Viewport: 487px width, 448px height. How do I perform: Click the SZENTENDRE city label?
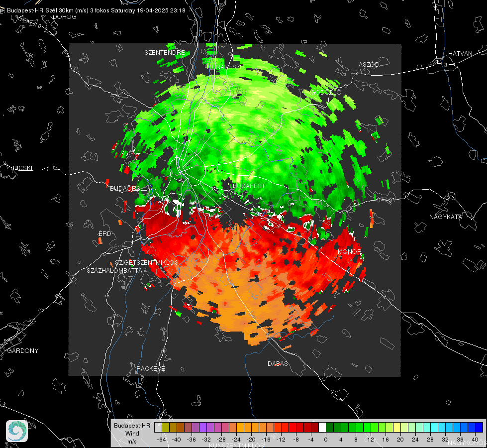165,53
